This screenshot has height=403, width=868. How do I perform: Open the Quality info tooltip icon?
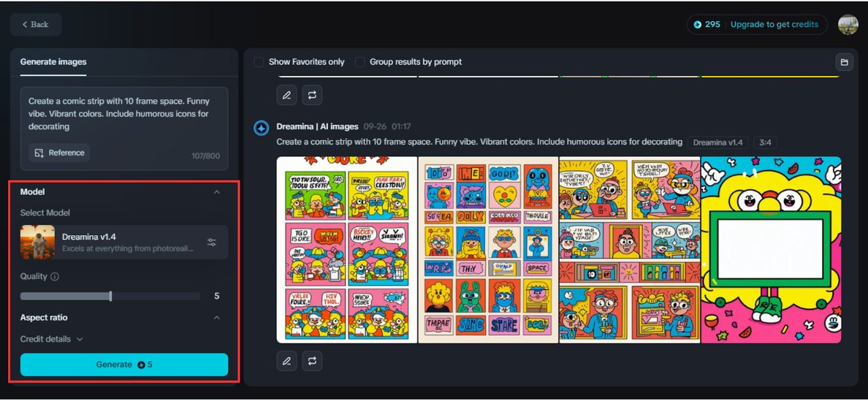coord(55,276)
